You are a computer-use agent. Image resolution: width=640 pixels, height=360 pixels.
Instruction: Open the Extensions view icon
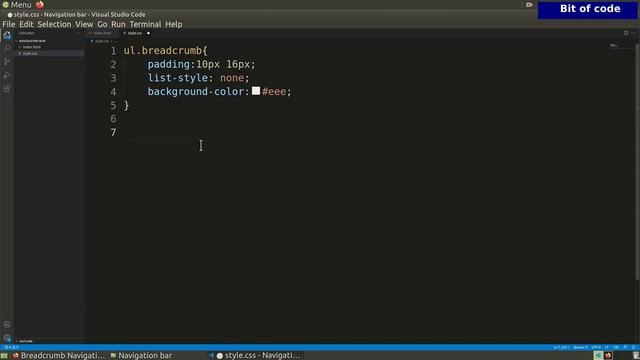coord(7,89)
